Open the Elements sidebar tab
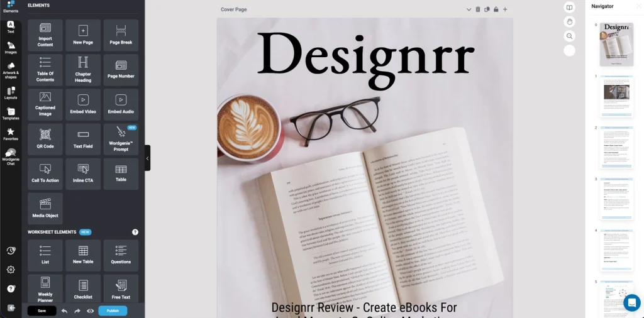The width and height of the screenshot is (644, 318). (x=11, y=7)
